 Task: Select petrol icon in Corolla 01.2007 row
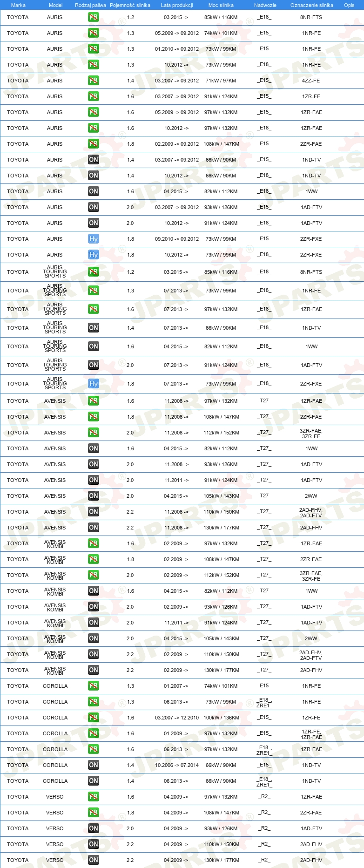(x=94, y=686)
